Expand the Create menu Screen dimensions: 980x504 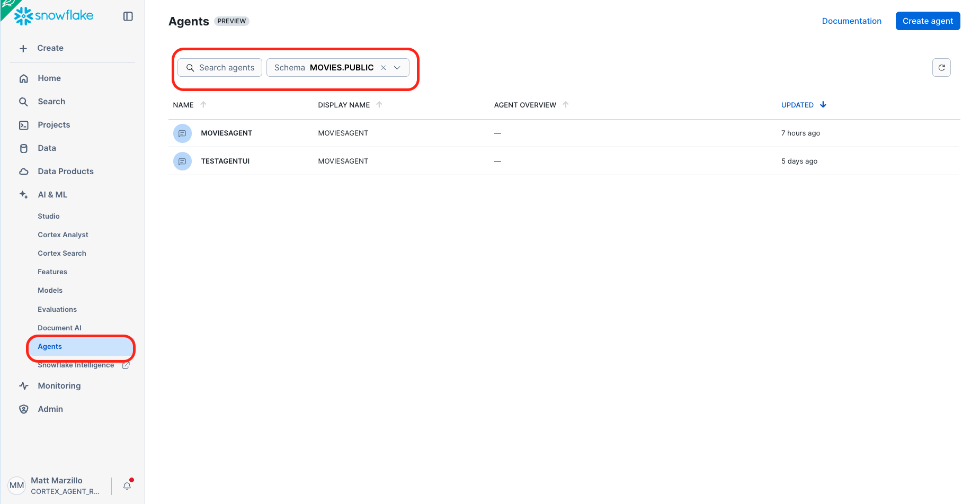coord(50,48)
